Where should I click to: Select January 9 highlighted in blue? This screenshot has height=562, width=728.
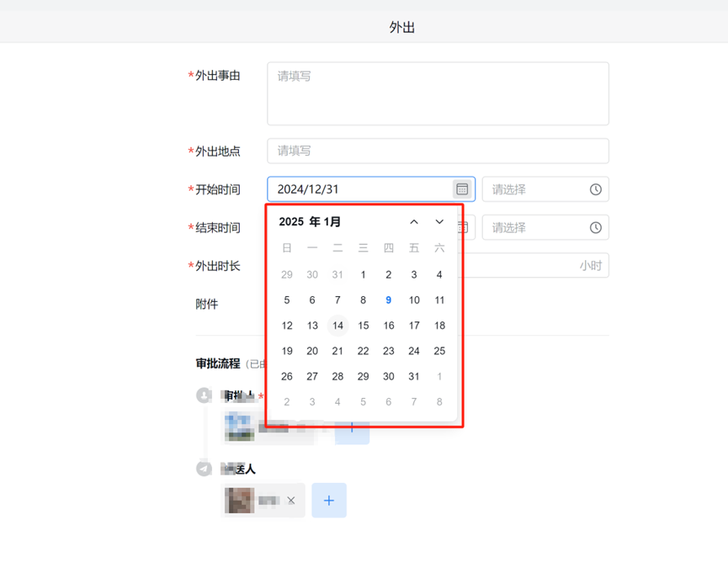(x=389, y=300)
